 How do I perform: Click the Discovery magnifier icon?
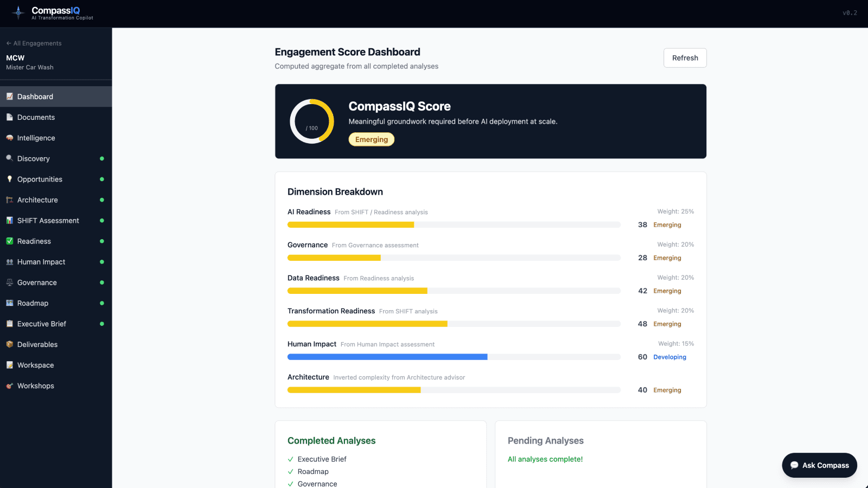(x=9, y=158)
